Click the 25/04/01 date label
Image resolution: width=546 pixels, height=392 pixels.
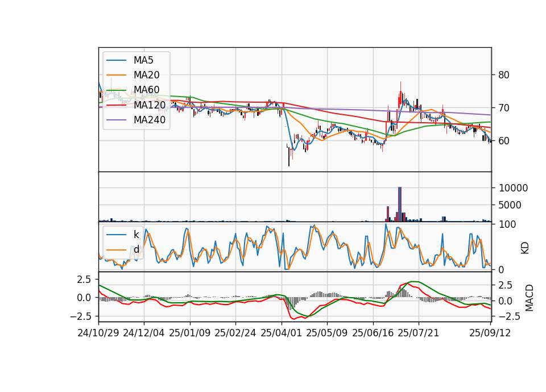click(282, 333)
